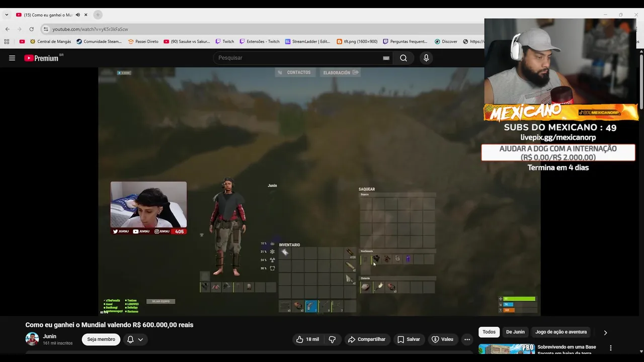Open notification bell dropdown for Junin
The height and width of the screenshot is (362, 644).
(135, 339)
